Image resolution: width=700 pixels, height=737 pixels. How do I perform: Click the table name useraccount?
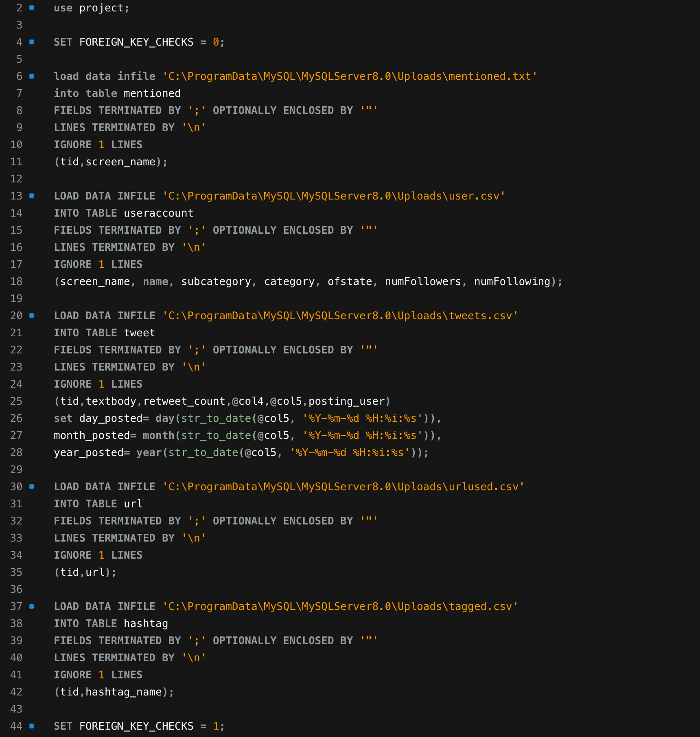click(x=158, y=213)
